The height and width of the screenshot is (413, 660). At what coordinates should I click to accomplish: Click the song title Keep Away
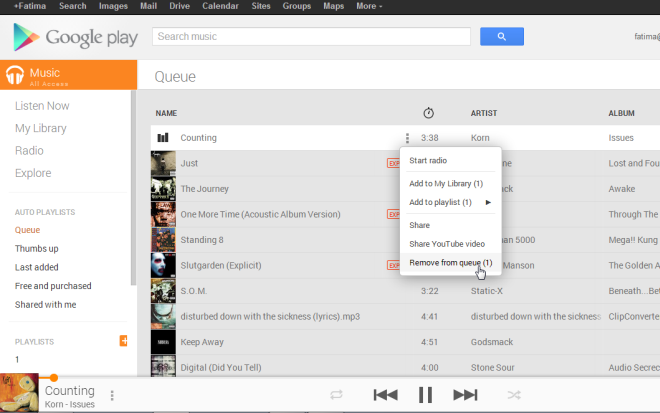[x=202, y=342]
